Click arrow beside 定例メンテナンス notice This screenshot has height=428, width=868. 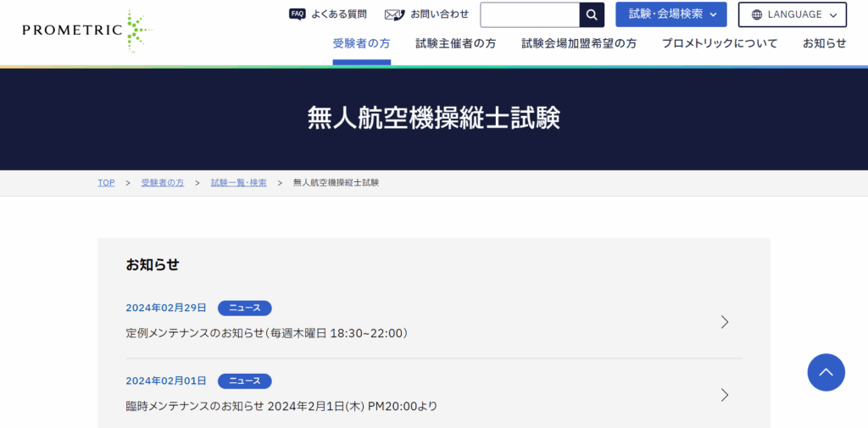tap(724, 322)
